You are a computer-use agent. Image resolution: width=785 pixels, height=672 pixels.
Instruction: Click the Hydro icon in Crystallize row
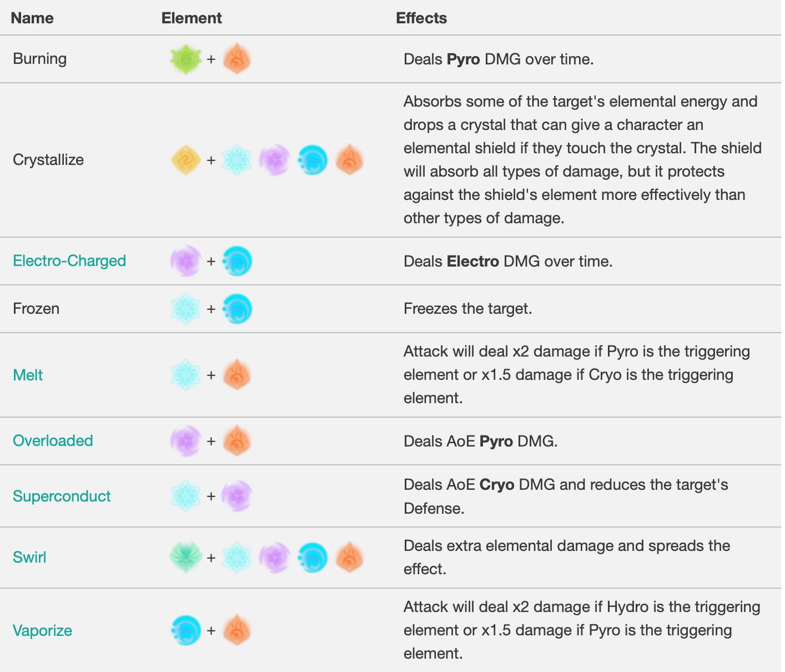point(313,160)
